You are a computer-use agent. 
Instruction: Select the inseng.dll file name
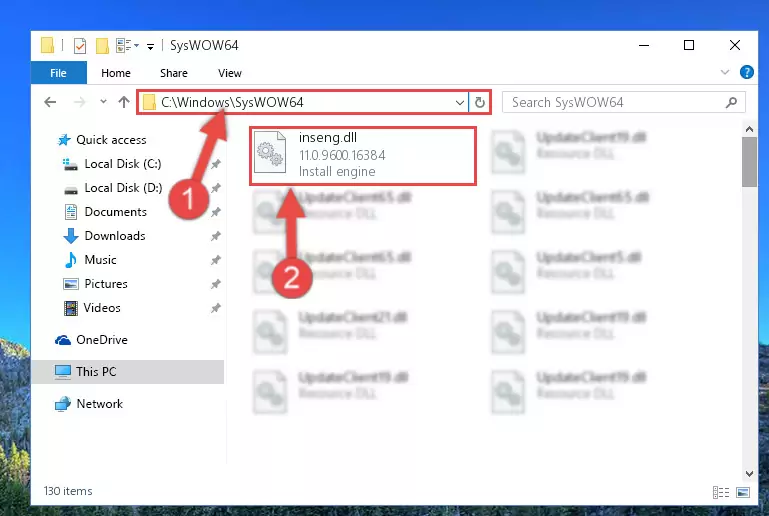328,138
